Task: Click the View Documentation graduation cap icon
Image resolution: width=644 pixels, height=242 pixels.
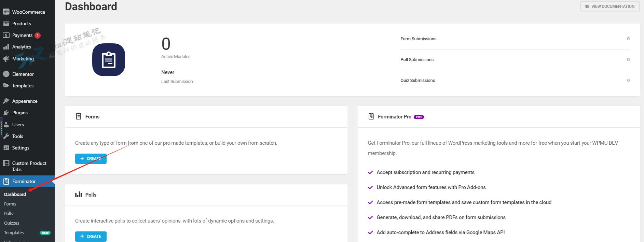Action: [587, 6]
